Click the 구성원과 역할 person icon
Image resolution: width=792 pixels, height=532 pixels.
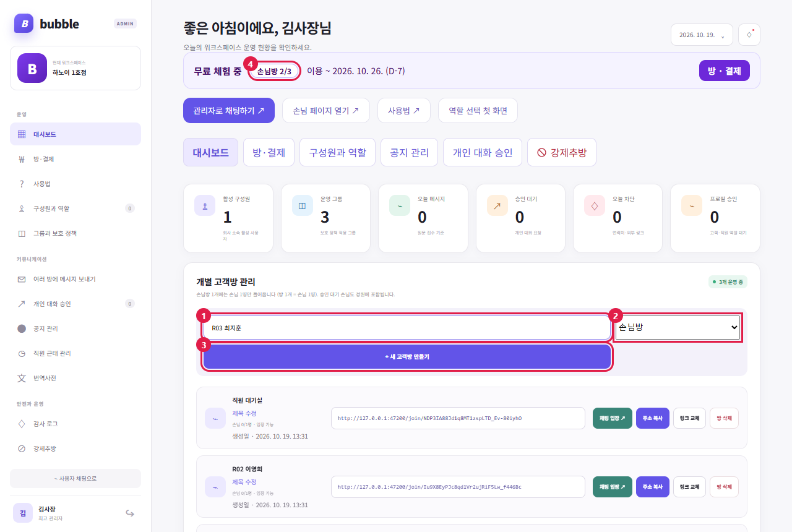click(22, 208)
